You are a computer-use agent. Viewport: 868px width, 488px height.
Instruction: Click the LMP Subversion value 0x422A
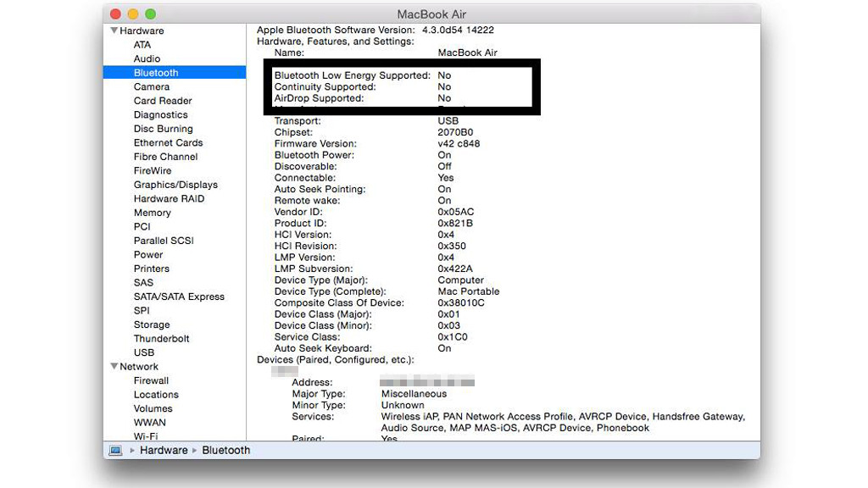click(455, 269)
